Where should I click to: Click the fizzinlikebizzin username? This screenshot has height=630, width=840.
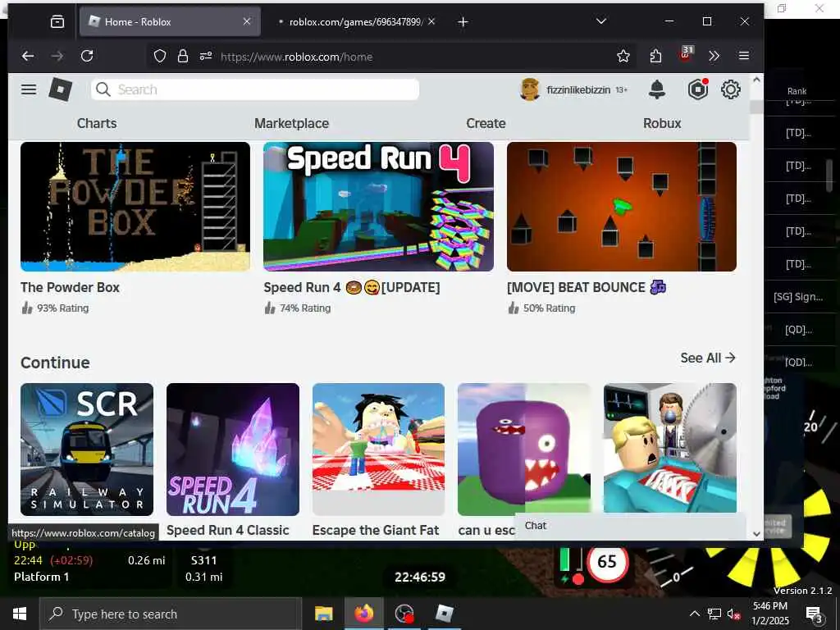click(578, 90)
